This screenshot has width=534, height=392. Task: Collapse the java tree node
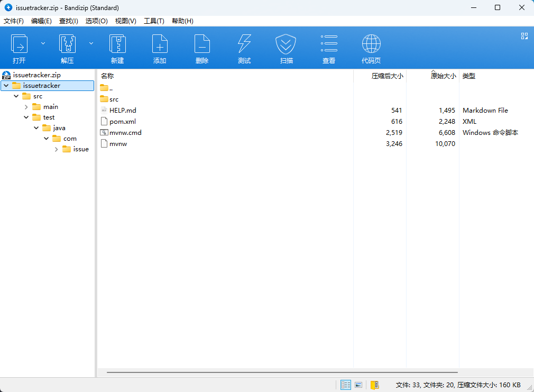click(36, 128)
